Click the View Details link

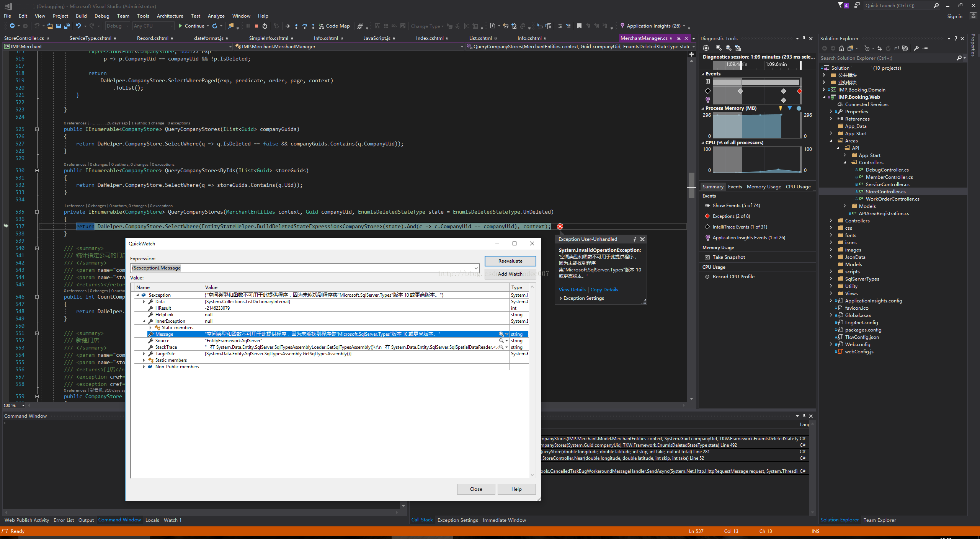point(572,290)
